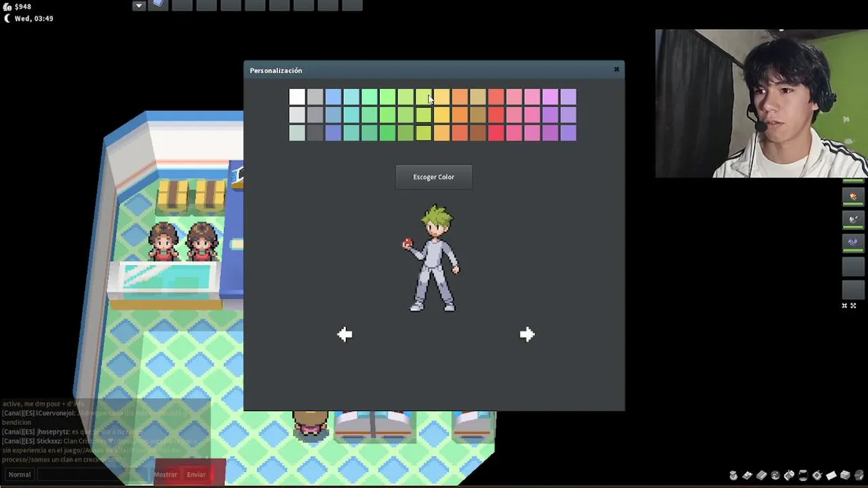Click the expand arrows icon under party panel
The image size is (868, 488).
(853, 306)
